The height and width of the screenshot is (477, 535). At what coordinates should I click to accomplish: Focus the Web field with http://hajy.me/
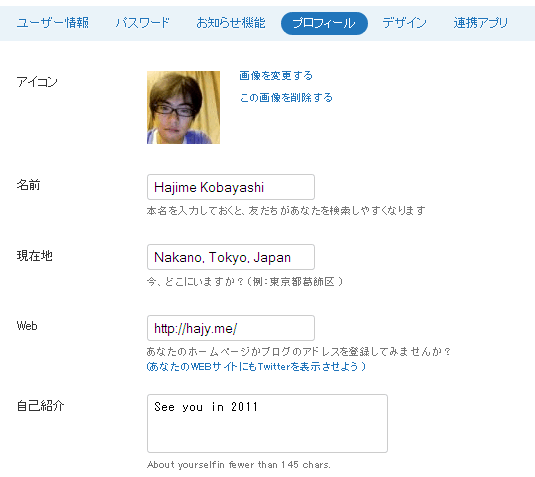click(231, 328)
